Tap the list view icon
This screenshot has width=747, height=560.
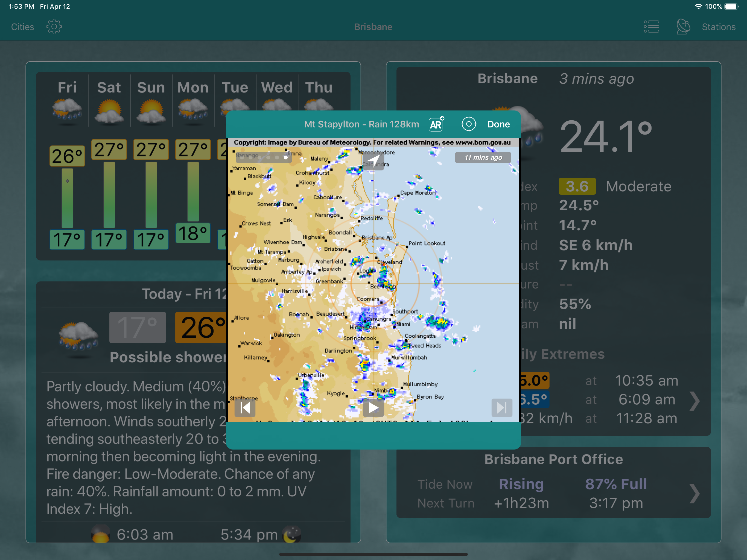pos(651,27)
